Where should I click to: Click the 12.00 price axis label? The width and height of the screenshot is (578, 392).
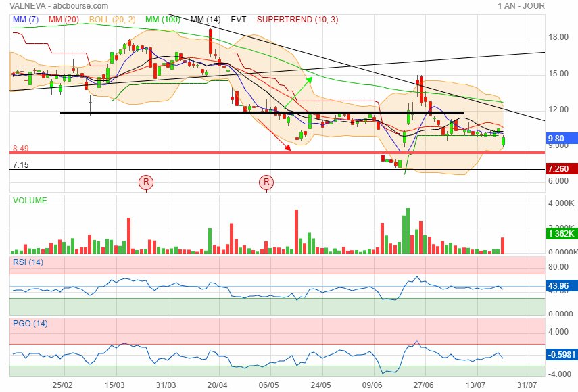(x=558, y=109)
